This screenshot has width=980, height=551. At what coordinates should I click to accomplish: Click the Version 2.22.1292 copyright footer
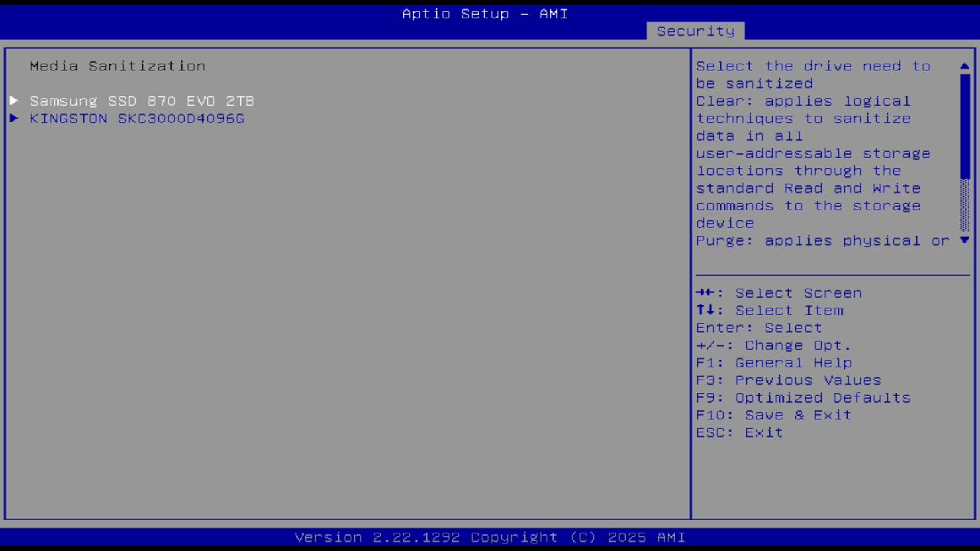click(x=490, y=537)
